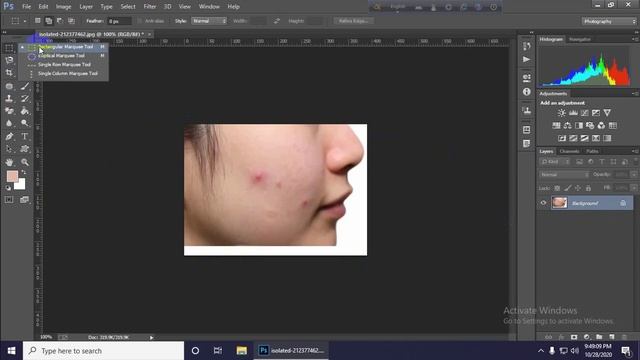Add a Black & White adjustment
Screen dimensions: 640x360
pyautogui.click(x=579, y=126)
